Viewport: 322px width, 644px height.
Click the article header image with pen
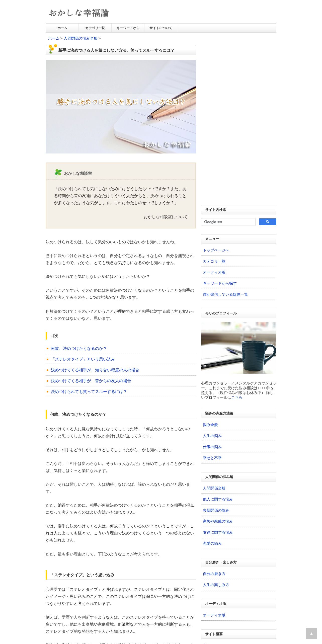pos(121,107)
